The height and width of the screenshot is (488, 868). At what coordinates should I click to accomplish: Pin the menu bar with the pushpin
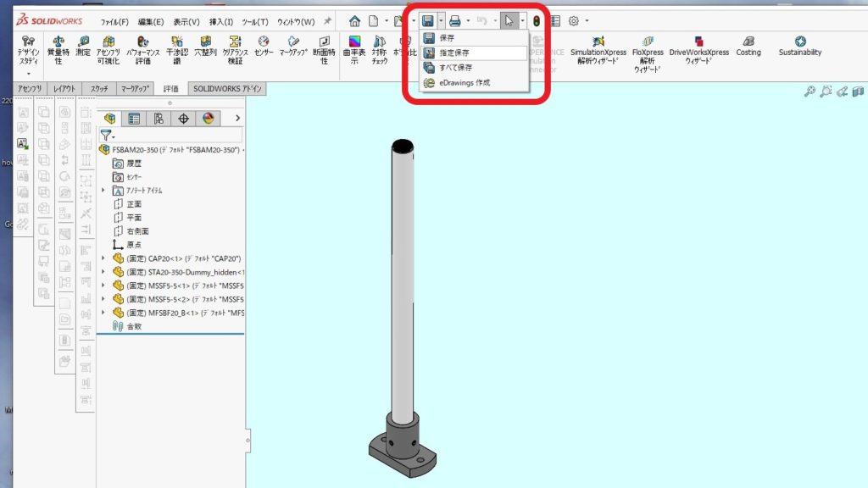pos(327,21)
